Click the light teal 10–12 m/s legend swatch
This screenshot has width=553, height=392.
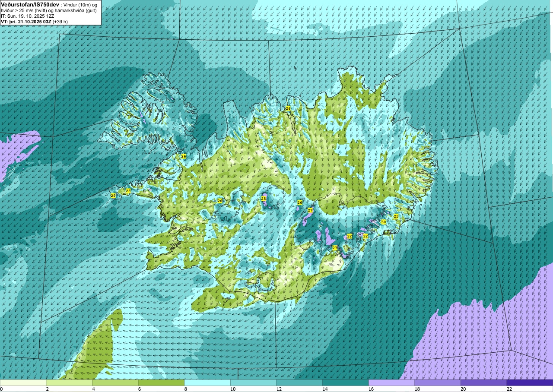point(254,383)
